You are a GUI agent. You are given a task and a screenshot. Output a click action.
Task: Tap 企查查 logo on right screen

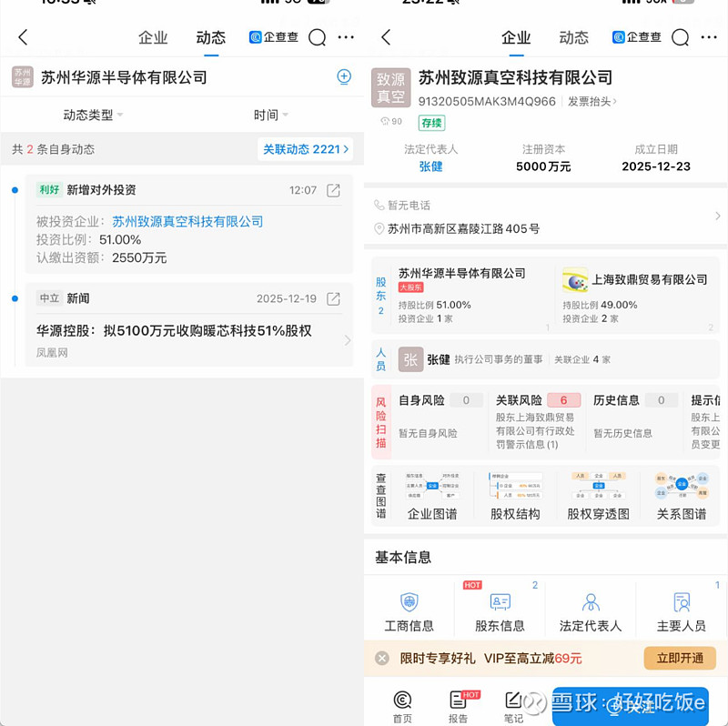pyautogui.click(x=636, y=37)
